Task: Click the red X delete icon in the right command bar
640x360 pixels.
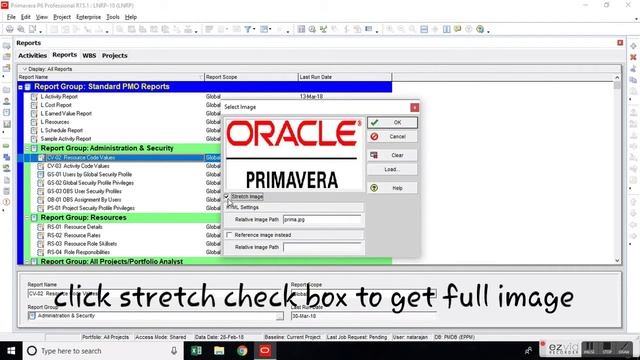Action: [x=633, y=57]
